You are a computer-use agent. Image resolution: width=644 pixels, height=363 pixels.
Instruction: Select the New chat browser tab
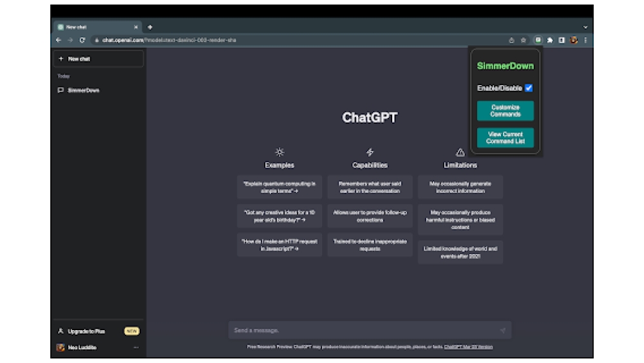click(x=97, y=26)
